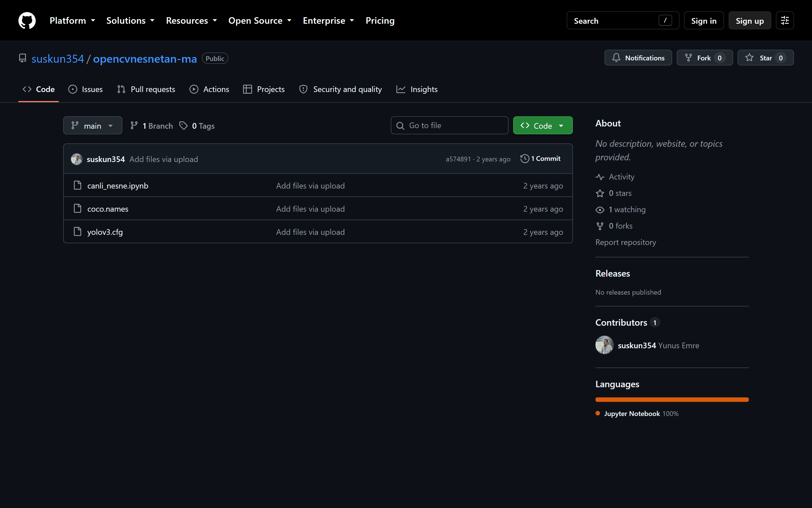Click the fork icon in the Fork button

688,58
